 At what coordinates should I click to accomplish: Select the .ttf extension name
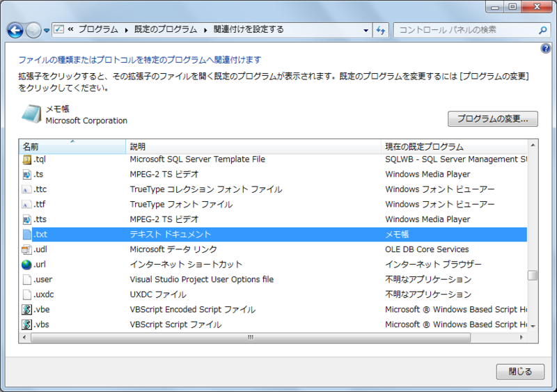coord(40,205)
